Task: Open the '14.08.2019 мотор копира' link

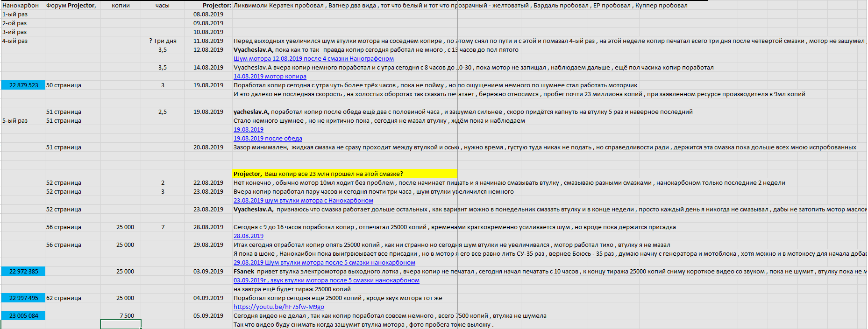Action: point(270,77)
